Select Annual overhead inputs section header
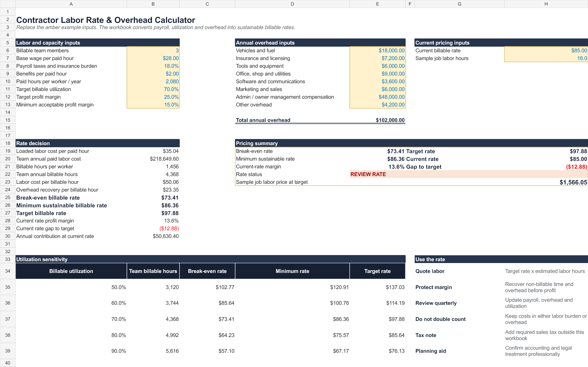 320,43
